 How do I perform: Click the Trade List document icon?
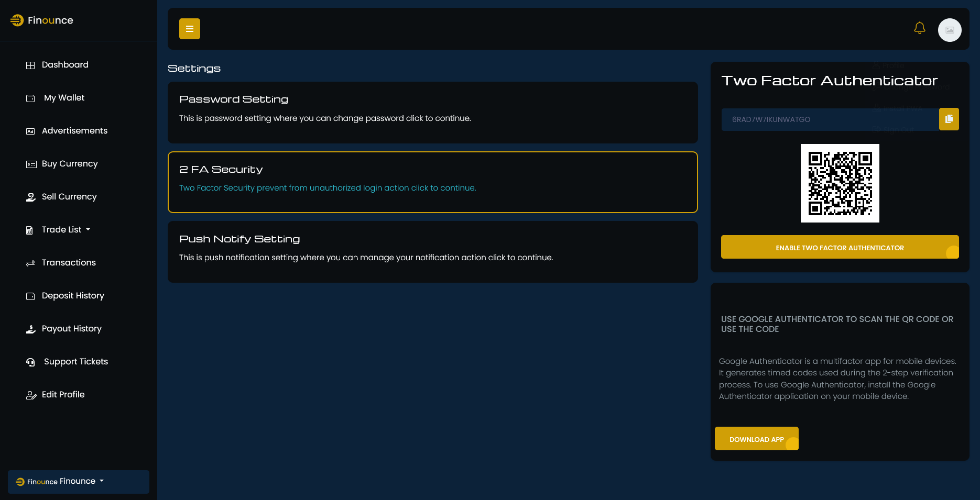[29, 230]
